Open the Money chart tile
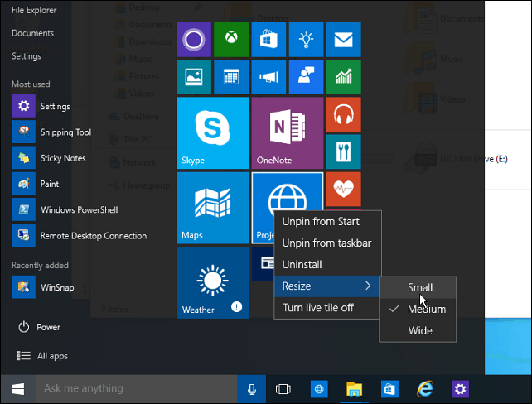 (344, 77)
